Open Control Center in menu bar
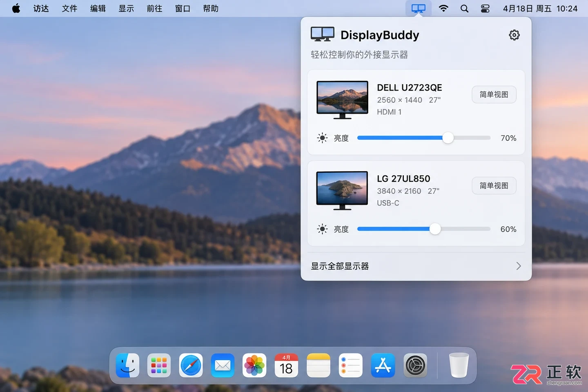The width and height of the screenshot is (588, 392). pos(485,9)
